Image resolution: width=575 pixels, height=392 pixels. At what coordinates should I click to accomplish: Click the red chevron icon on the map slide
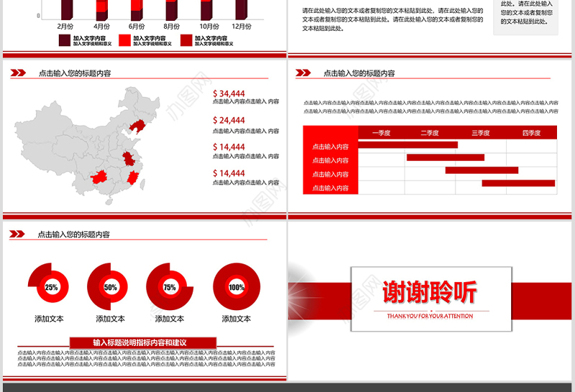click(18, 73)
